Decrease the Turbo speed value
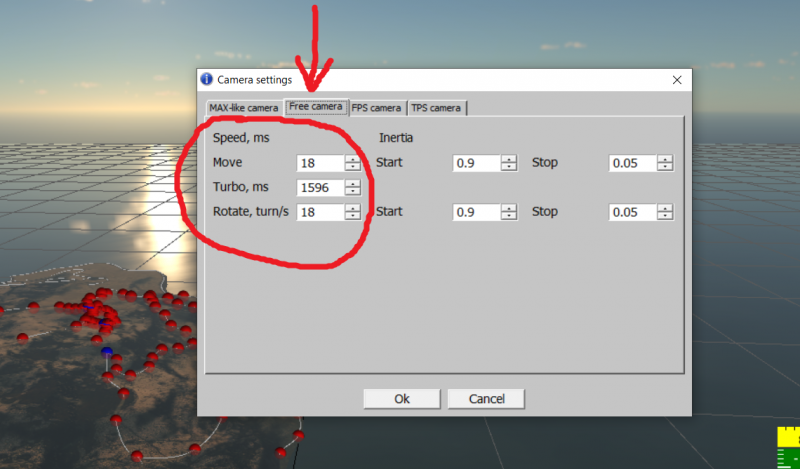800x469 pixels. click(x=353, y=191)
